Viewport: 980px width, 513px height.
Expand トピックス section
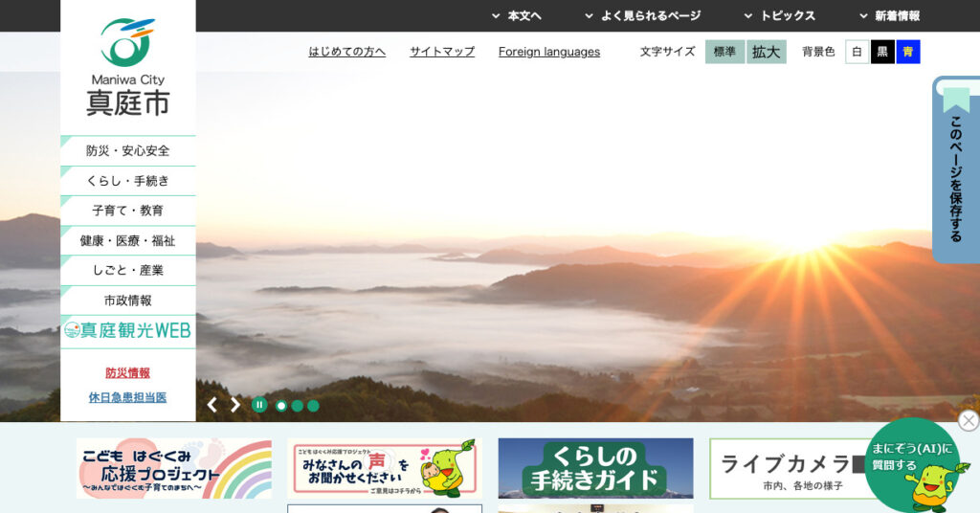(780, 15)
